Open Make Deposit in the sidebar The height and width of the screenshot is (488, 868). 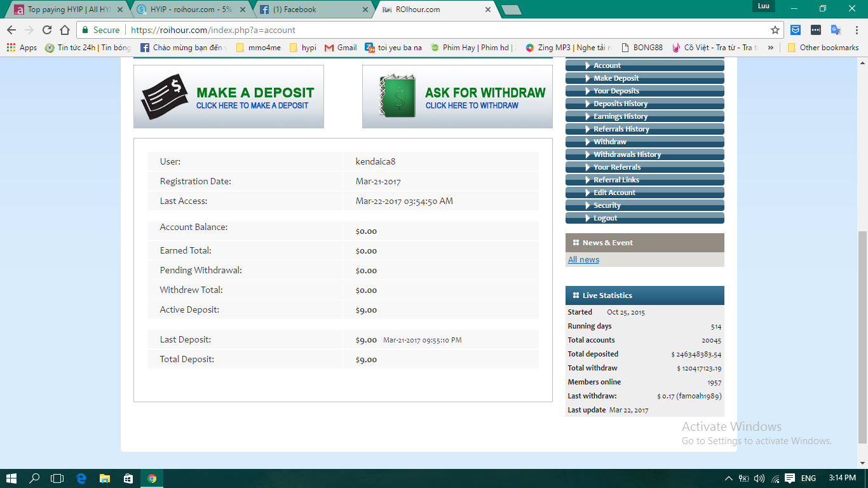645,78
